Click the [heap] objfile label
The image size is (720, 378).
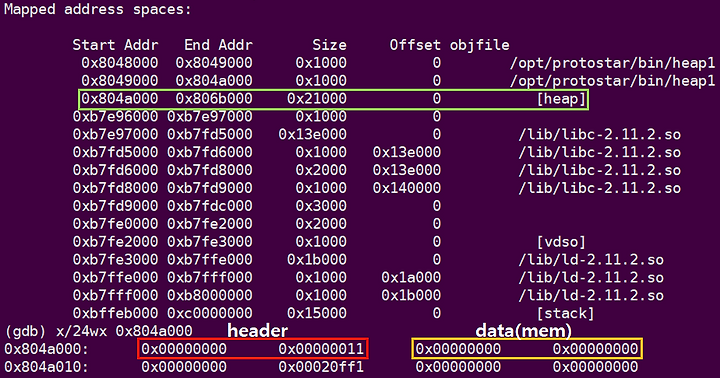(x=562, y=99)
